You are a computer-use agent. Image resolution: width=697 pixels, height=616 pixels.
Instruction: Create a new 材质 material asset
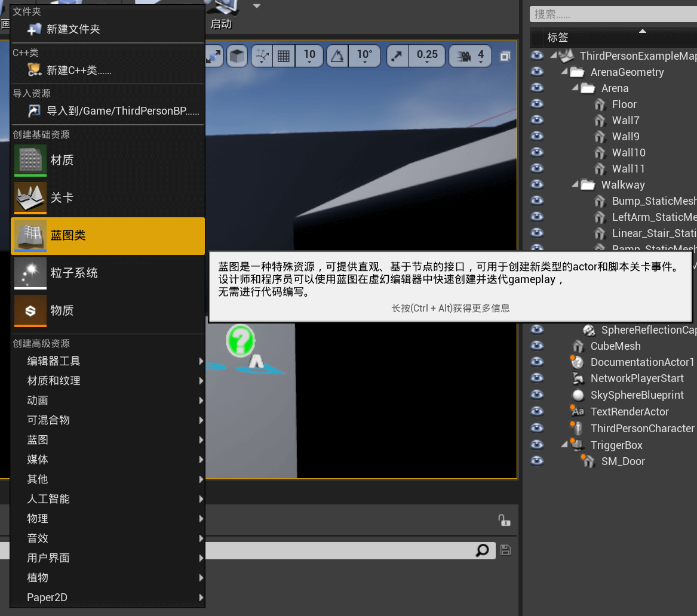108,161
